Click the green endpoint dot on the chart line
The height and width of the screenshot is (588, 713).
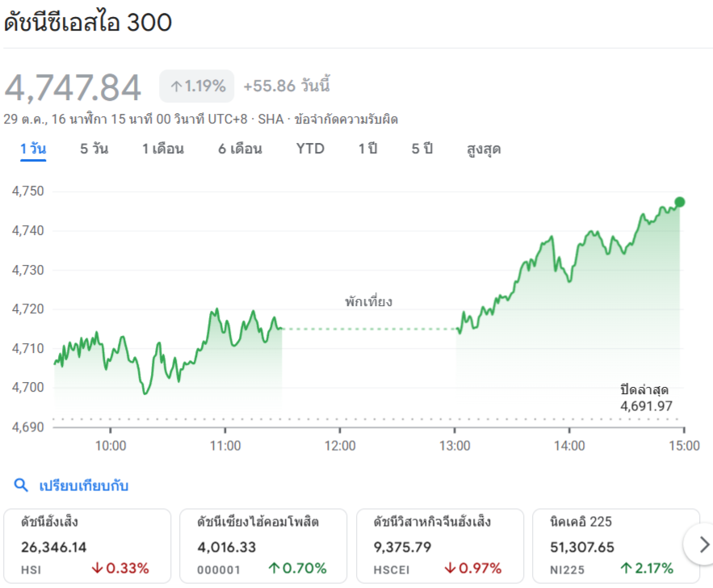[679, 202]
